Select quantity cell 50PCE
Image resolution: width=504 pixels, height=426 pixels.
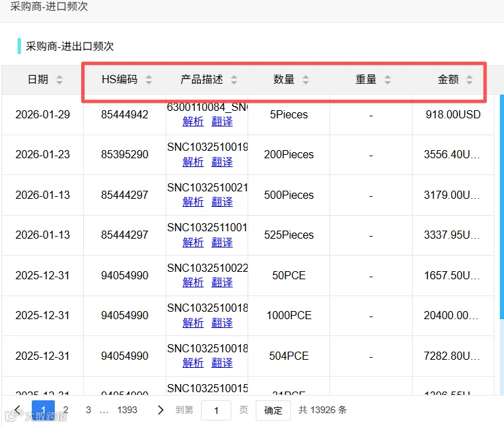coord(289,275)
